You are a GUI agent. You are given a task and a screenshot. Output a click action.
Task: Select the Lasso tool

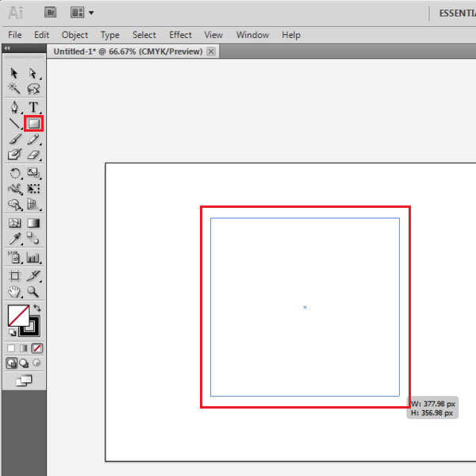[x=33, y=88]
